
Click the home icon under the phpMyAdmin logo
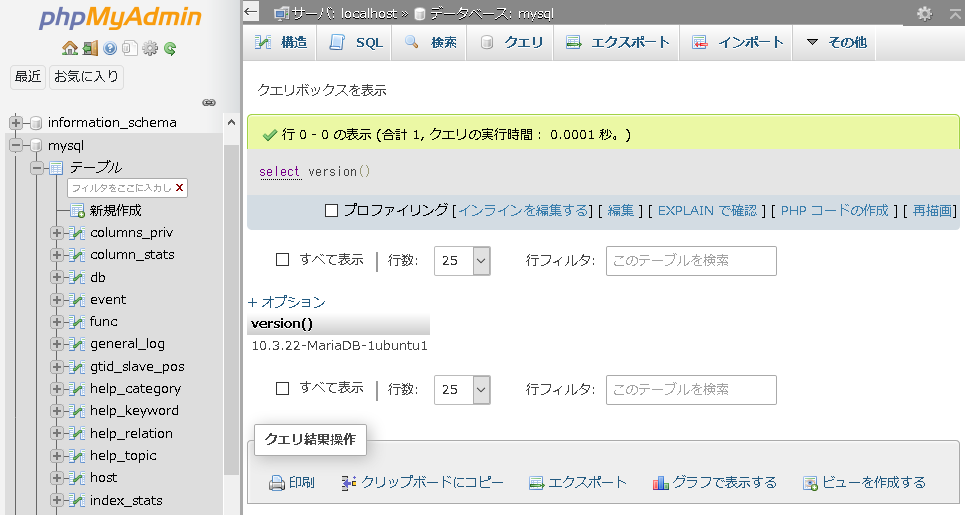pos(70,49)
